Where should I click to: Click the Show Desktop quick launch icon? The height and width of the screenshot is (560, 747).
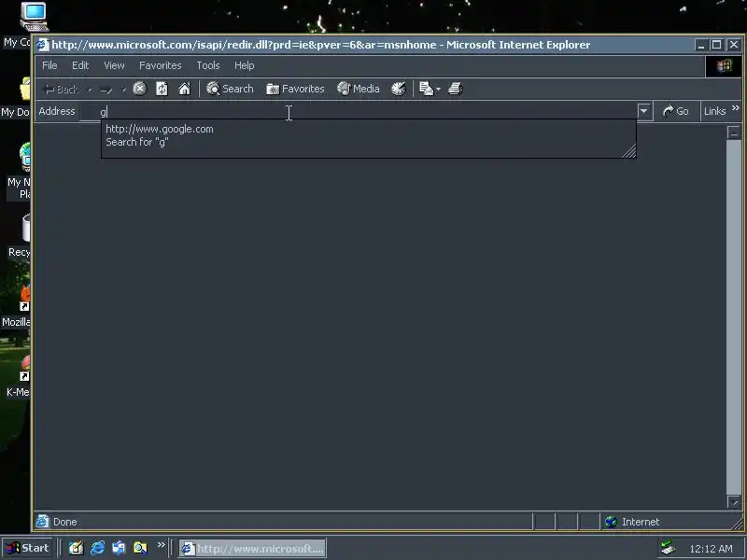[76, 548]
